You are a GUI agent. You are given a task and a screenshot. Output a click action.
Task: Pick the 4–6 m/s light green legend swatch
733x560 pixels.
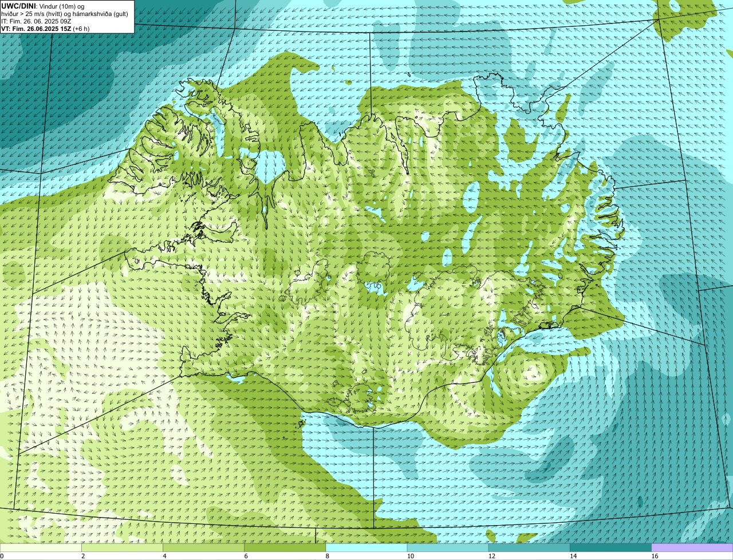(x=204, y=547)
